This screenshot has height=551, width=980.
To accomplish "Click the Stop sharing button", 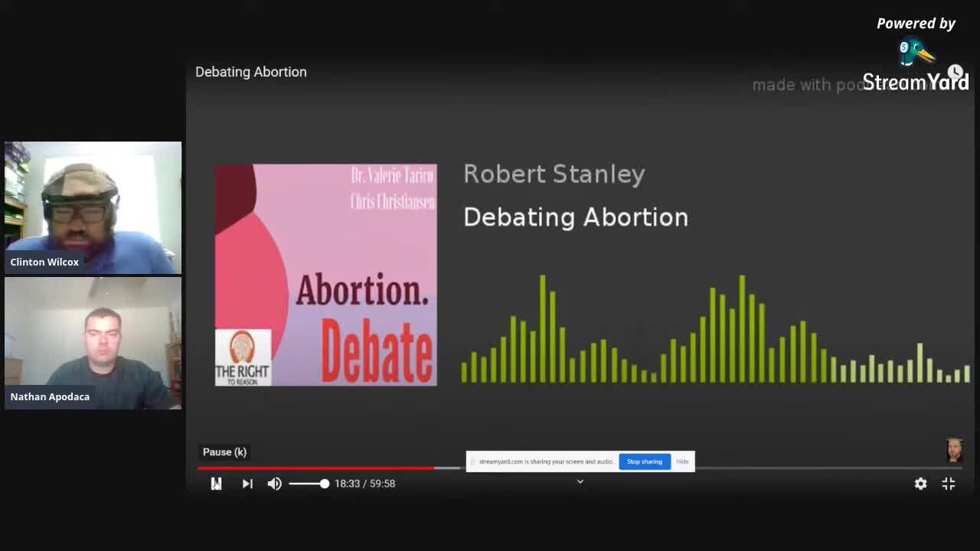I will coord(645,461).
